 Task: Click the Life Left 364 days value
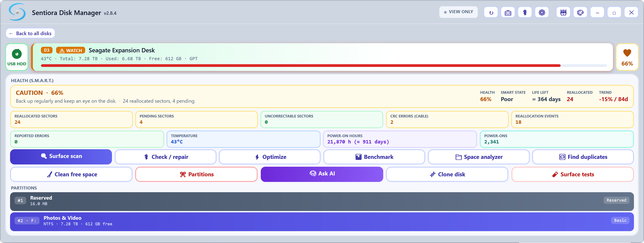(546, 99)
